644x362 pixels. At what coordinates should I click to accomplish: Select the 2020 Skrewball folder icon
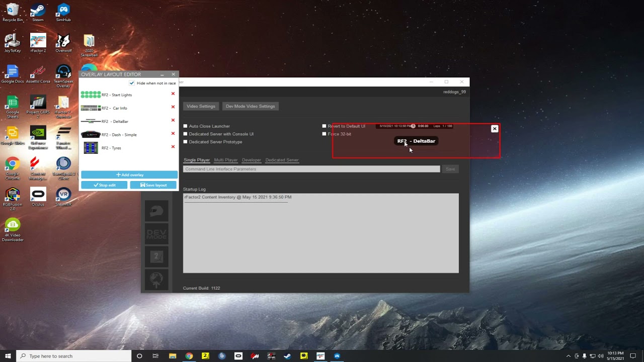[x=89, y=45]
